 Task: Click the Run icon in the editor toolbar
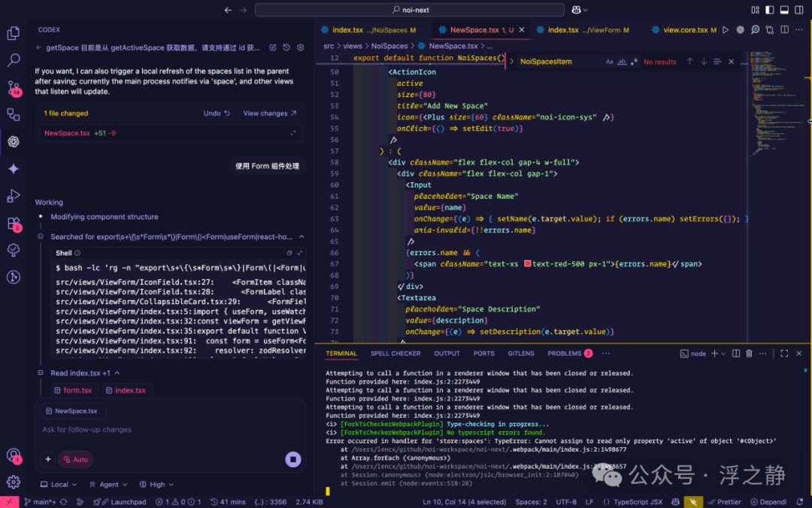[726, 30]
